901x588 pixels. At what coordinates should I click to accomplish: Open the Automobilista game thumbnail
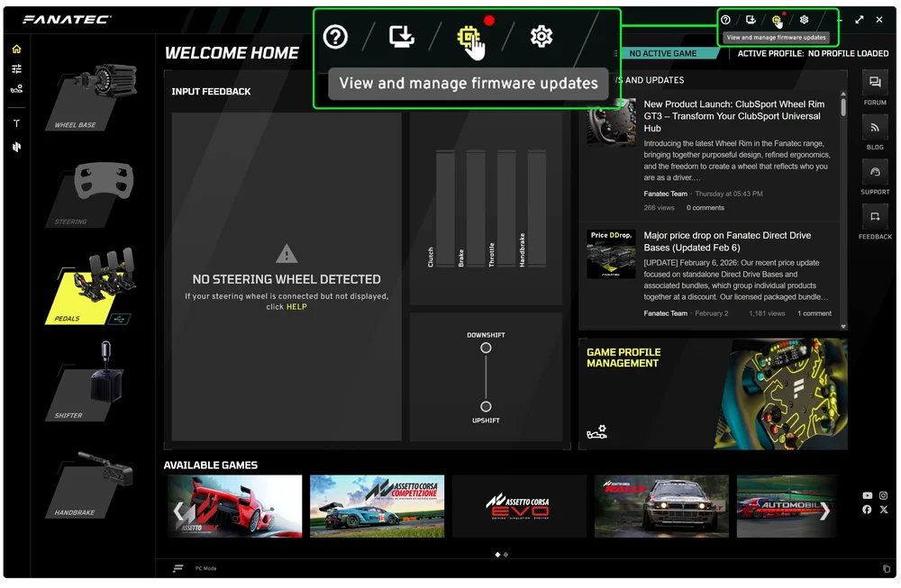[787, 506]
